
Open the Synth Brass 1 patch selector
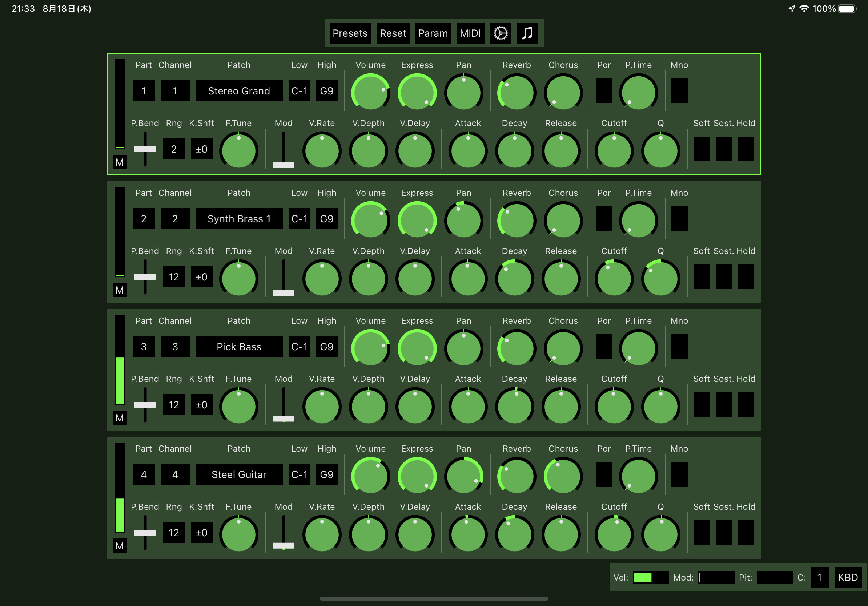click(x=239, y=219)
